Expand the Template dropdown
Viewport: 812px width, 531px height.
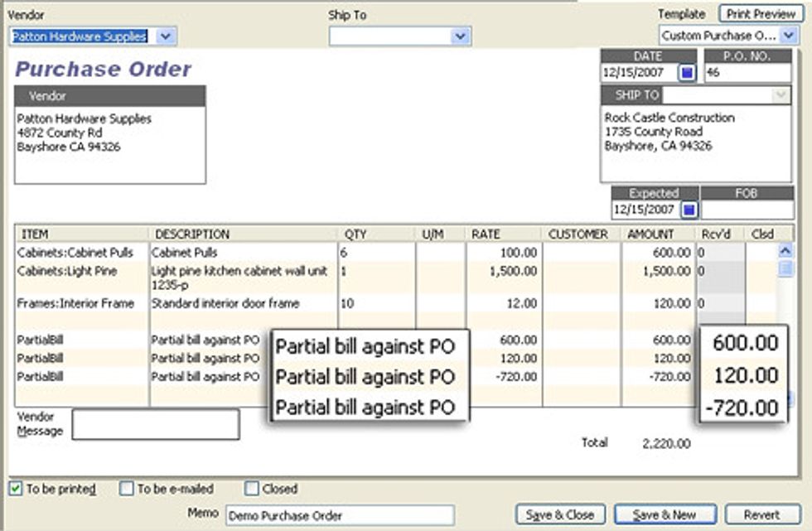tap(788, 36)
